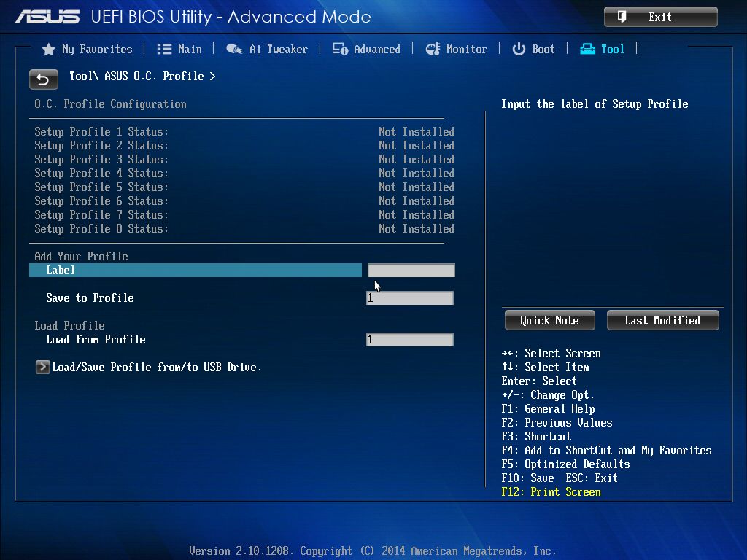Image resolution: width=747 pixels, height=560 pixels.
Task: Click the Load from Profile number field
Action: point(410,340)
